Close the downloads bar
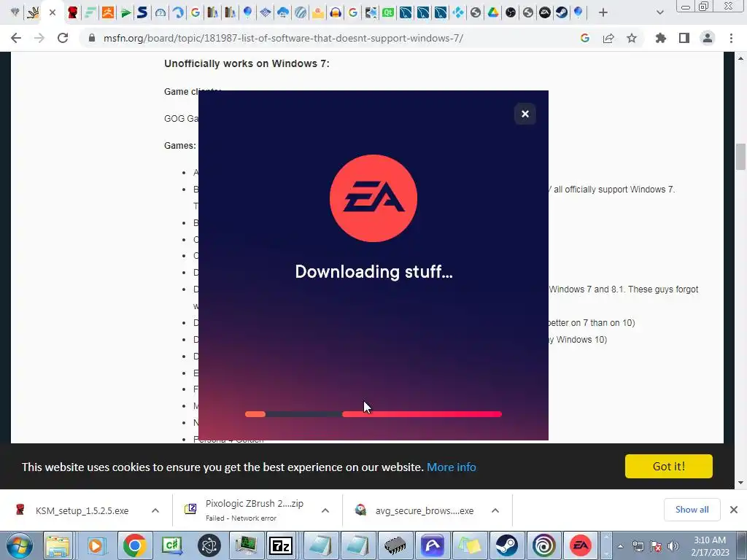This screenshot has height=560, width=747. (734, 510)
